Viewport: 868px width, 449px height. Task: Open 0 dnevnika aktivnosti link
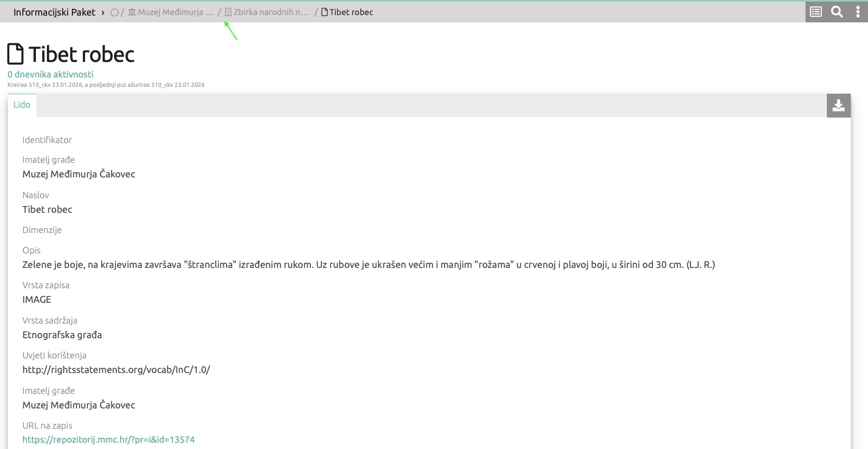tap(51, 74)
